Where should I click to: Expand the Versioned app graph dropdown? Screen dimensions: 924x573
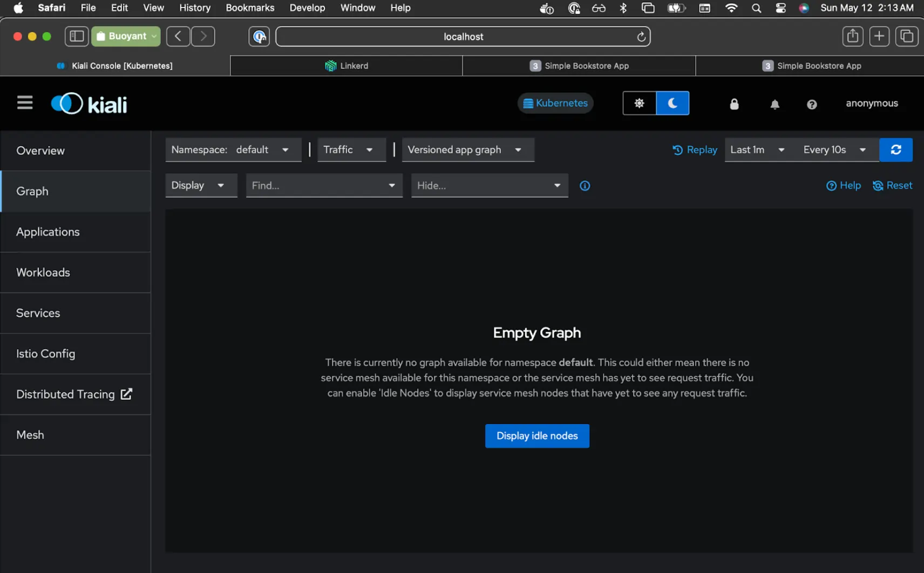click(468, 149)
